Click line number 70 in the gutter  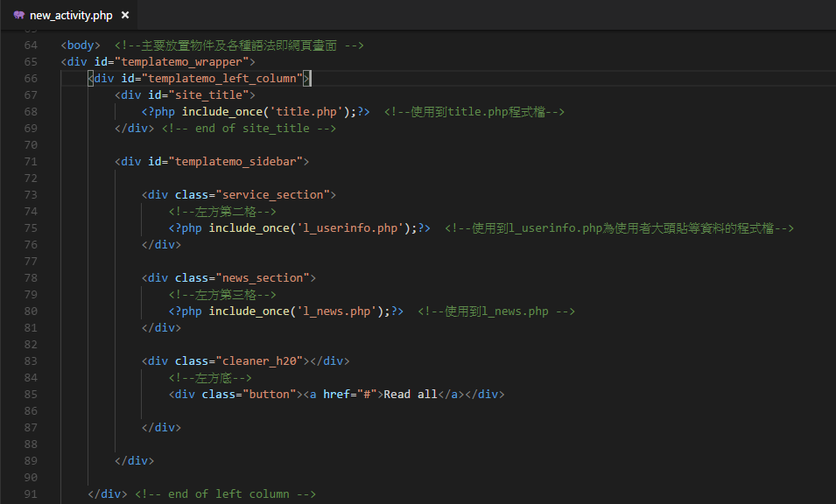click(31, 145)
